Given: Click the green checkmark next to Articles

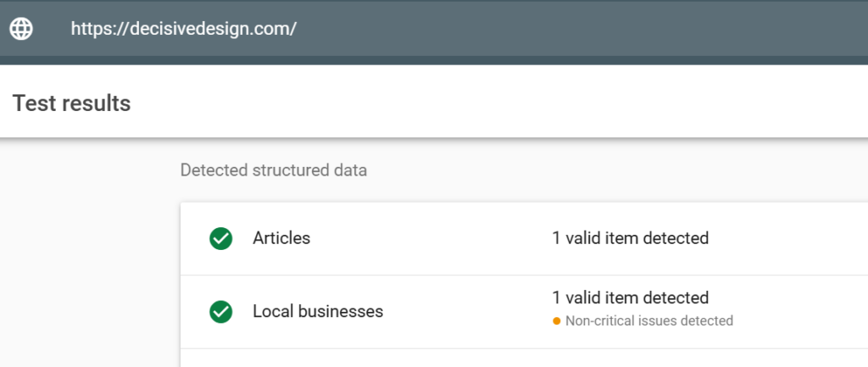Looking at the screenshot, I should tap(221, 239).
